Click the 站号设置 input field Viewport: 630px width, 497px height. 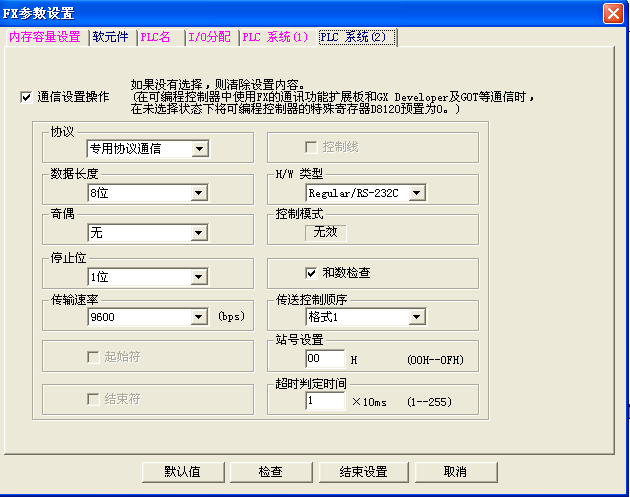click(x=325, y=359)
